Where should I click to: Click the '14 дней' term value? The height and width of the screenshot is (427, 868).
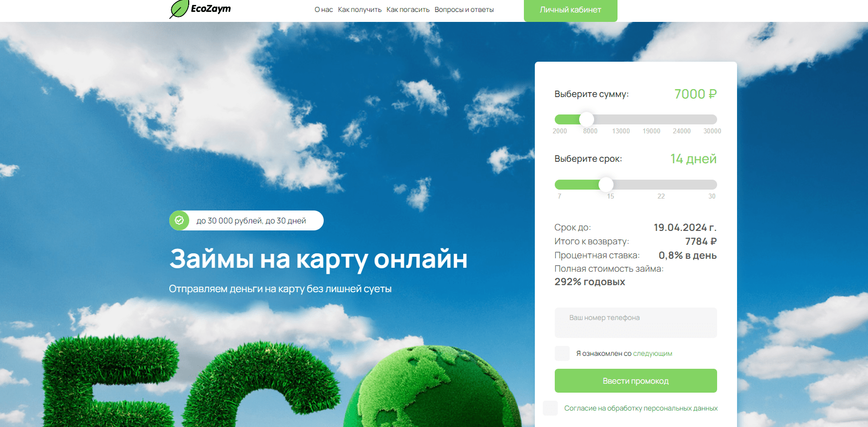[693, 159]
